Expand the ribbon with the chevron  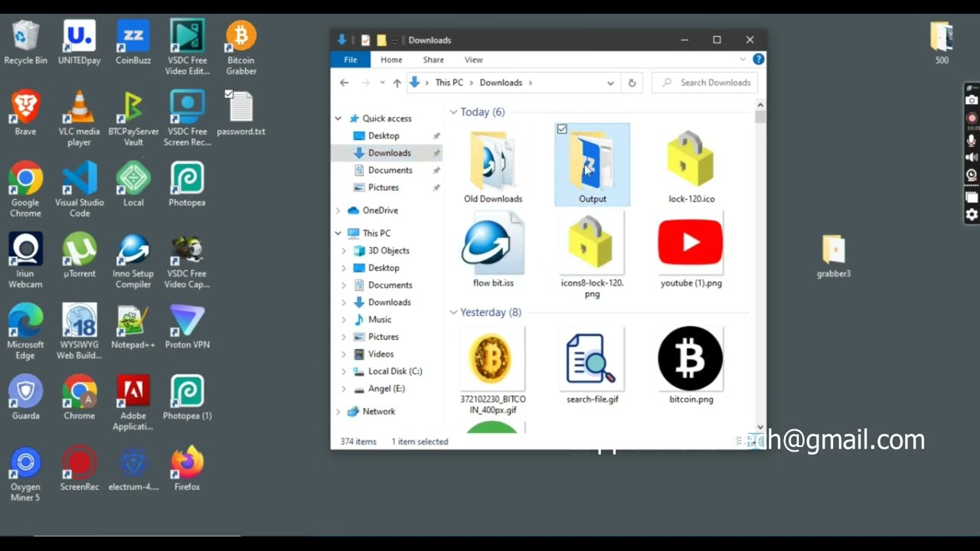pos(743,60)
